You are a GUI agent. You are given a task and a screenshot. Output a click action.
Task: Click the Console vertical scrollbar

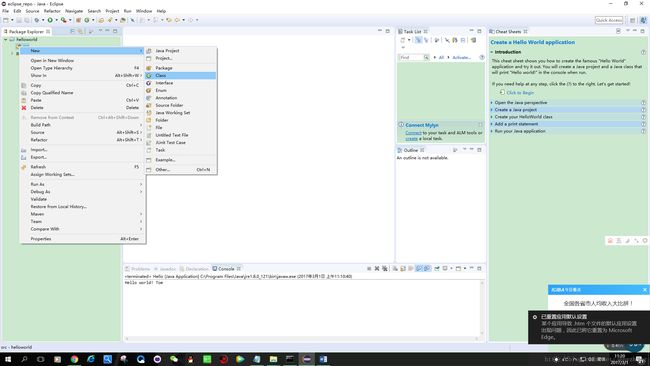point(482,307)
